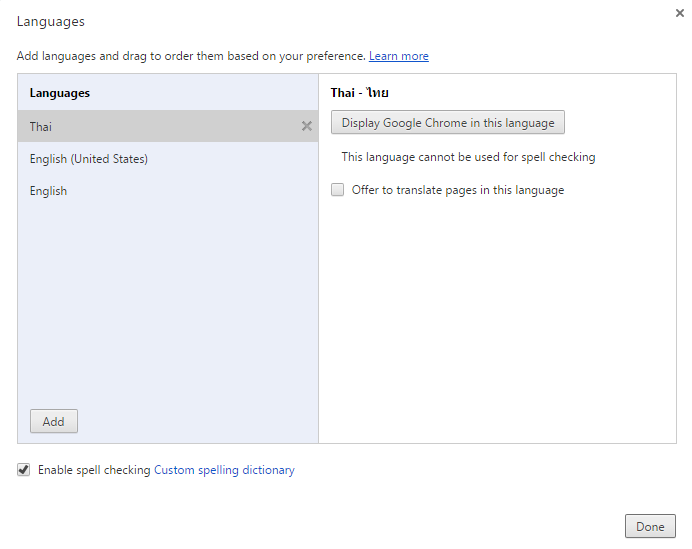Uncheck the Enable spell checking checkbox
The image size is (692, 549).
pyautogui.click(x=24, y=470)
